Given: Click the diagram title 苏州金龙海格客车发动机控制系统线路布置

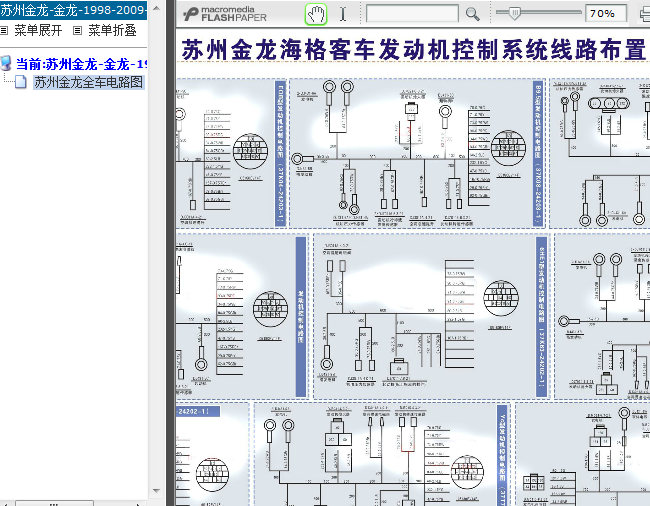Looking at the screenshot, I should pyautogui.click(x=414, y=50).
